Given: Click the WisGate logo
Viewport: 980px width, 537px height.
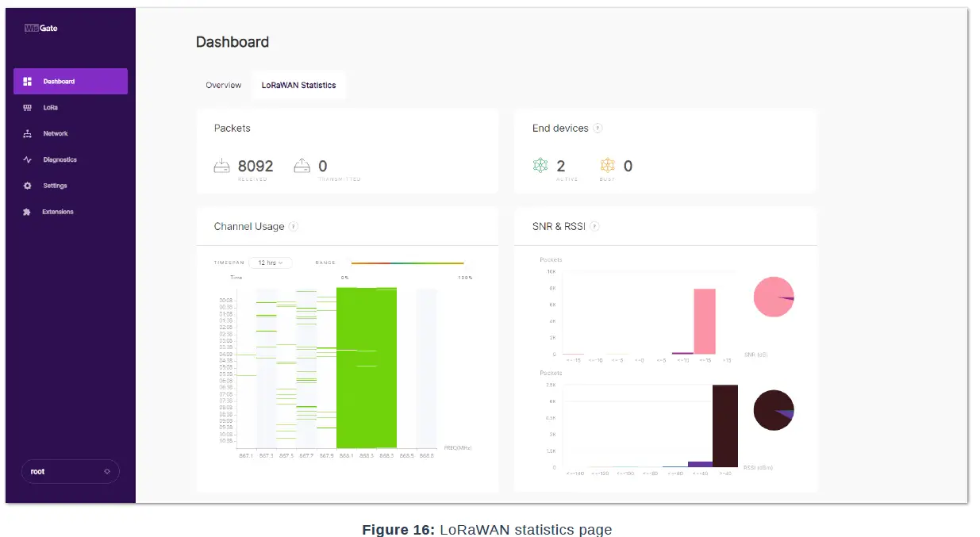Looking at the screenshot, I should point(40,29).
